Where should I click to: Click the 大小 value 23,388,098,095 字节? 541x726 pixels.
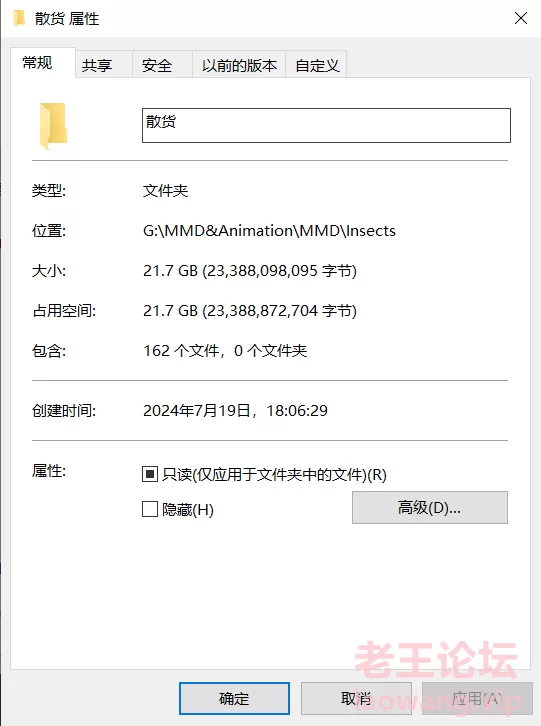click(x=279, y=271)
